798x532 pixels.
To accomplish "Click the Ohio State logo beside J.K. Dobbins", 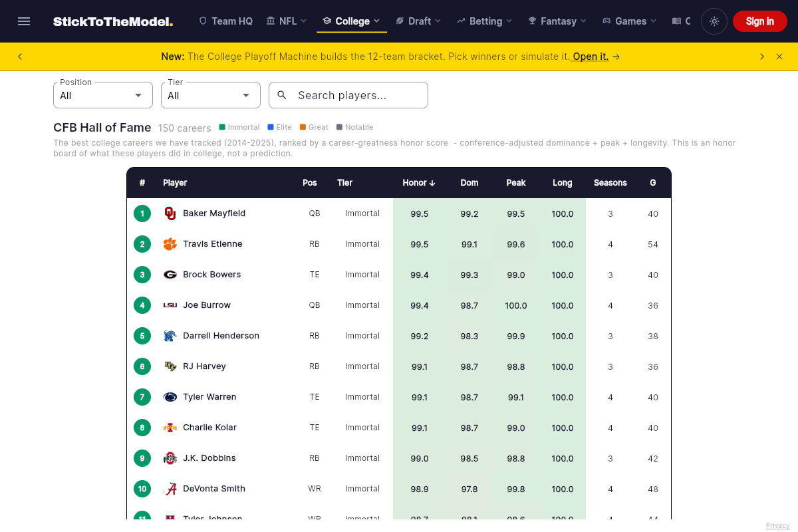I will coord(170,458).
